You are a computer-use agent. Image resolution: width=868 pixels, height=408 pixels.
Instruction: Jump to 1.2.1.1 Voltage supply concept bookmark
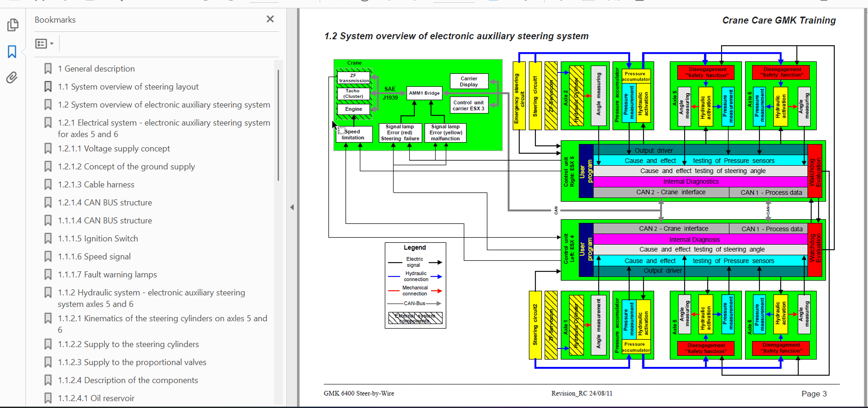(x=114, y=149)
